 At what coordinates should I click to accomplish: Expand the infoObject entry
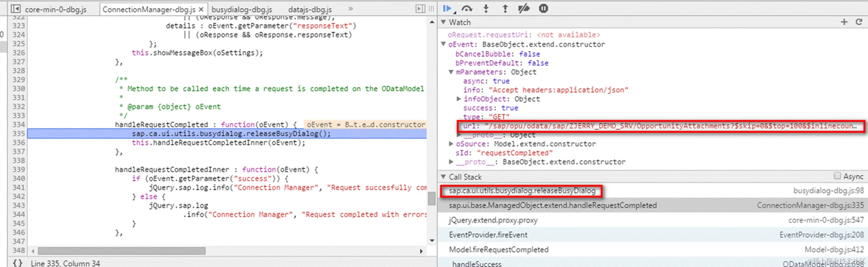tap(459, 99)
